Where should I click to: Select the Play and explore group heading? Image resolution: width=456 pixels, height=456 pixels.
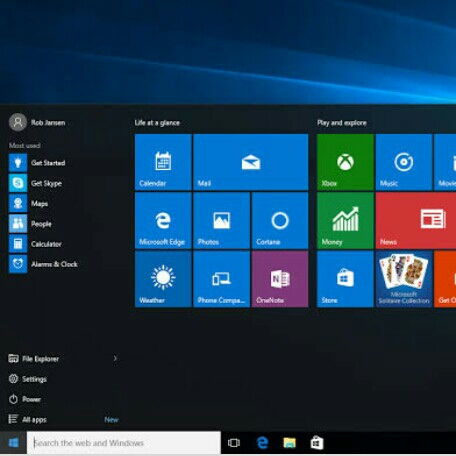342,123
